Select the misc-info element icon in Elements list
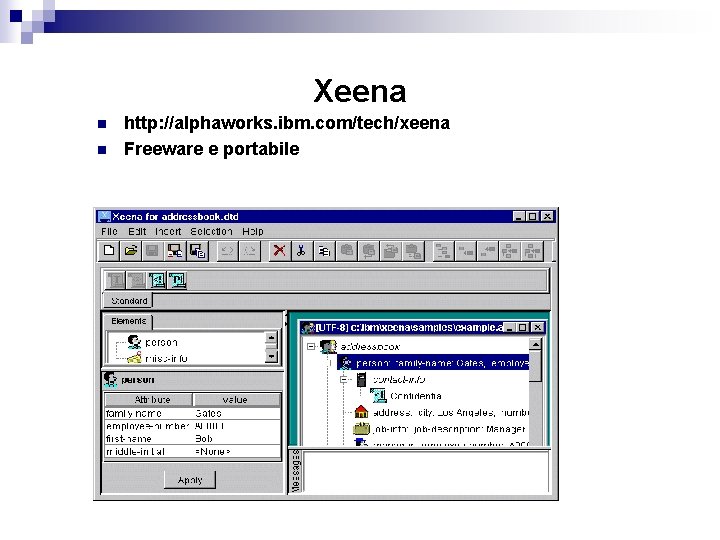Image resolution: width=720 pixels, height=540 pixels. [x=134, y=358]
